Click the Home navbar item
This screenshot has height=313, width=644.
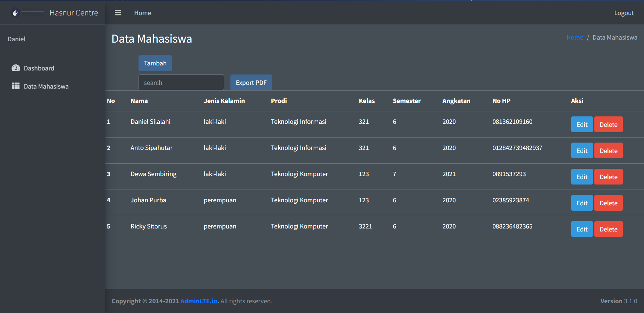coord(143,13)
